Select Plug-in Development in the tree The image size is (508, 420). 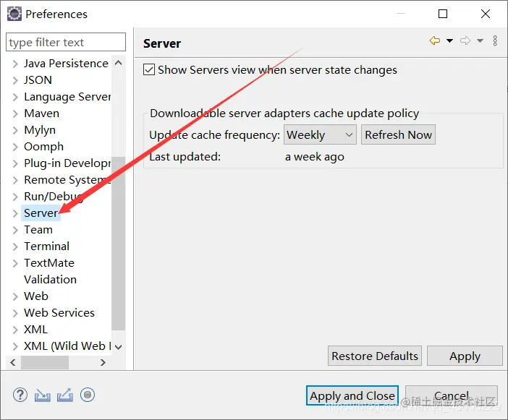pyautogui.click(x=67, y=163)
